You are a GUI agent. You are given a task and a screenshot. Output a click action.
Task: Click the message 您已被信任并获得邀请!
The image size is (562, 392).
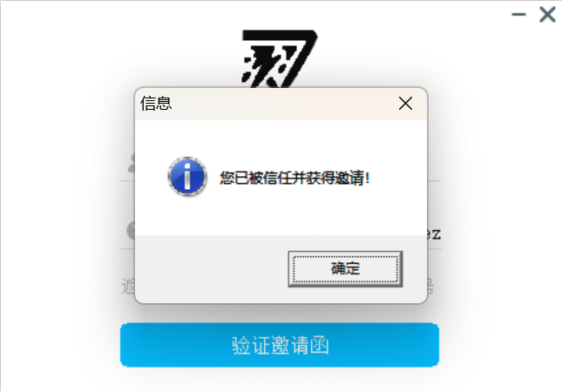295,178
